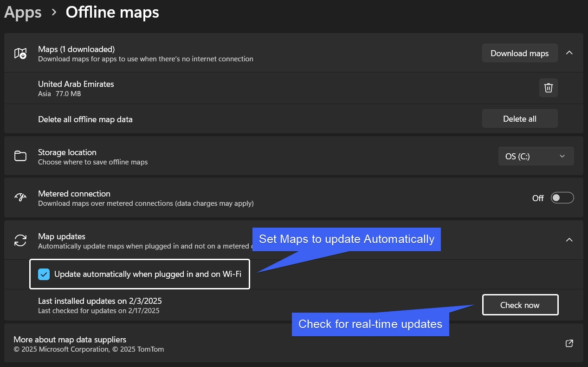Delete the United Arab Emirates map
This screenshot has height=367, width=588.
549,88
